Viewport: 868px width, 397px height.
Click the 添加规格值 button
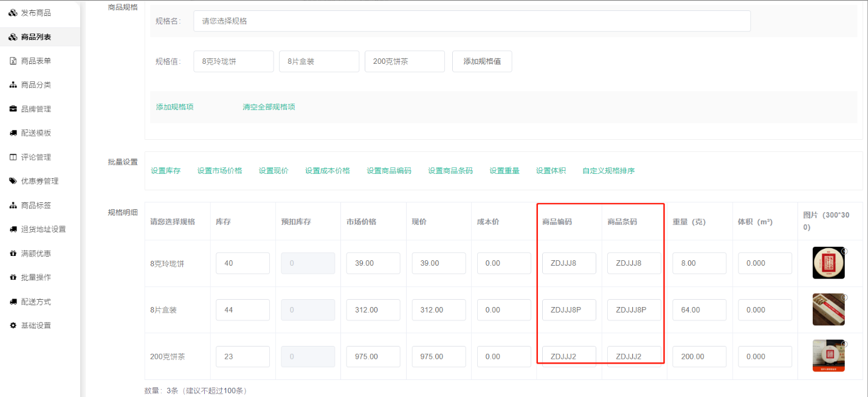pyautogui.click(x=481, y=61)
